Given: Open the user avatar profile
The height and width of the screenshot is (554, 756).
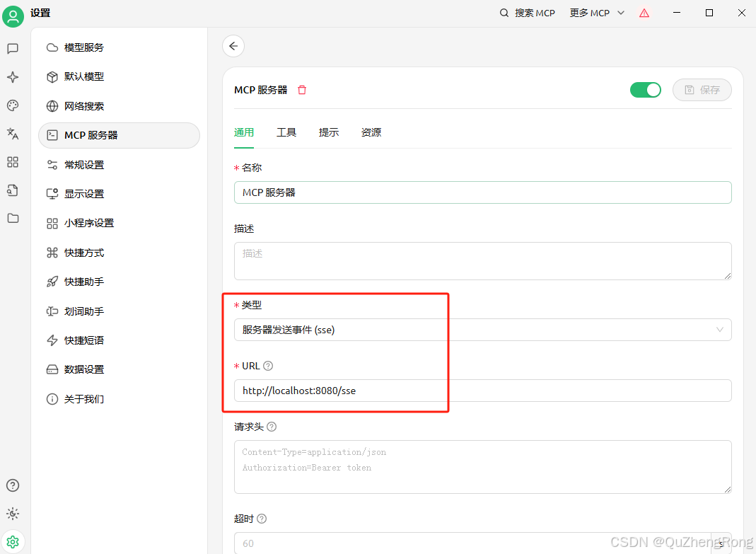Looking at the screenshot, I should (x=13, y=16).
